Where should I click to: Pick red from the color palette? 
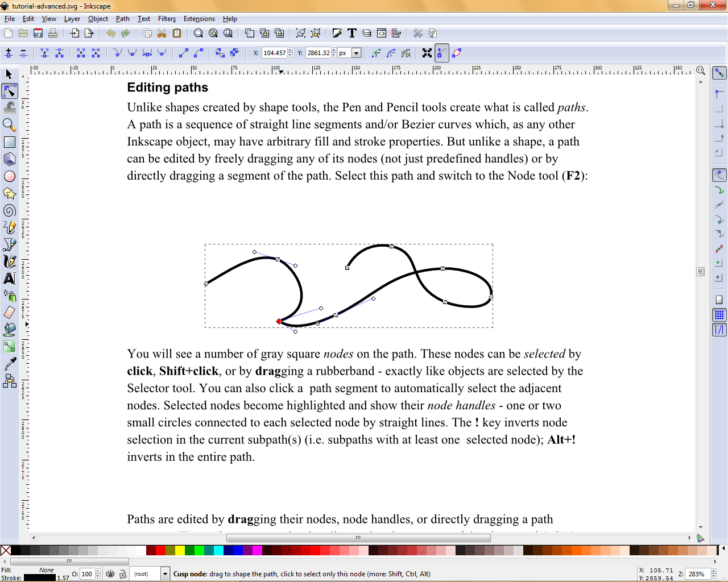[161, 550]
